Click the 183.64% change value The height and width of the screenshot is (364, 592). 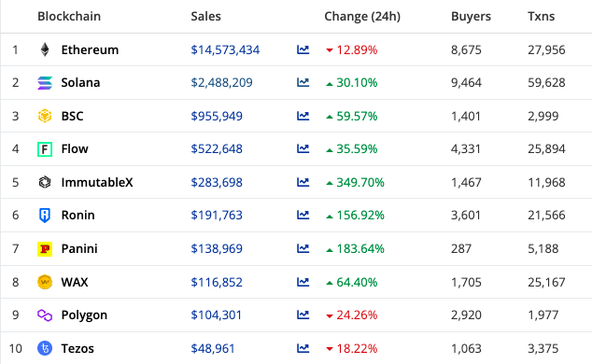coord(360,248)
